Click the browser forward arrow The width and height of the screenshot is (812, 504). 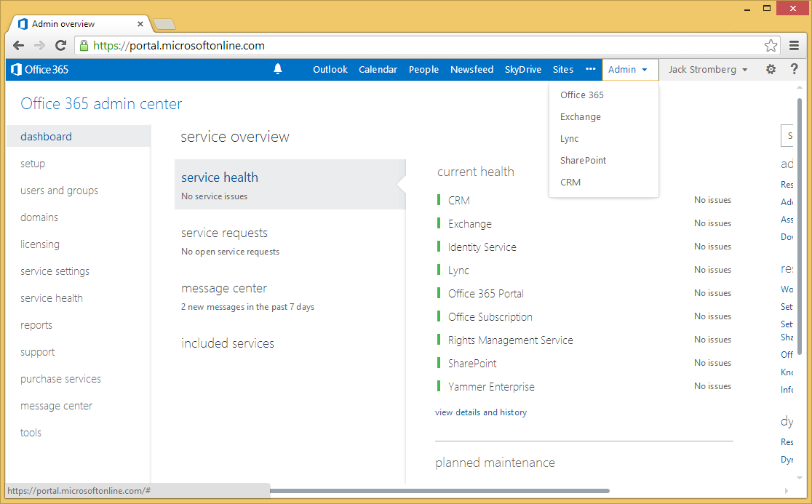coord(39,46)
